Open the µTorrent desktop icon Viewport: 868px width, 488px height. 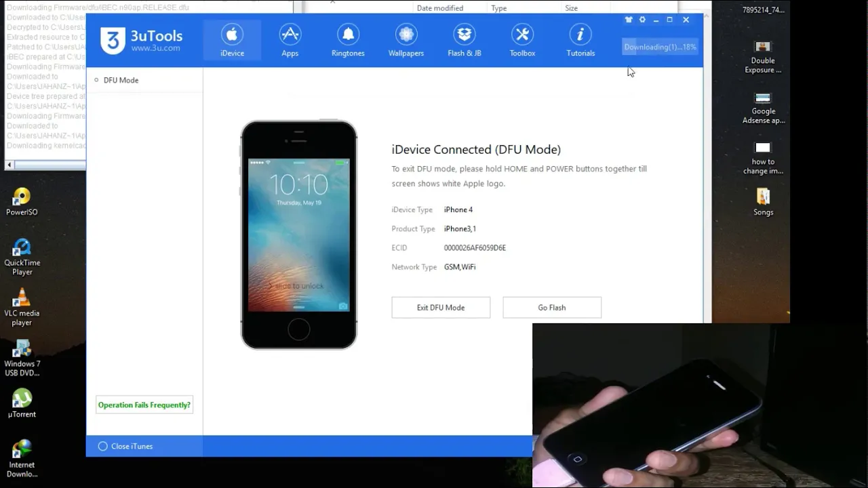(22, 403)
